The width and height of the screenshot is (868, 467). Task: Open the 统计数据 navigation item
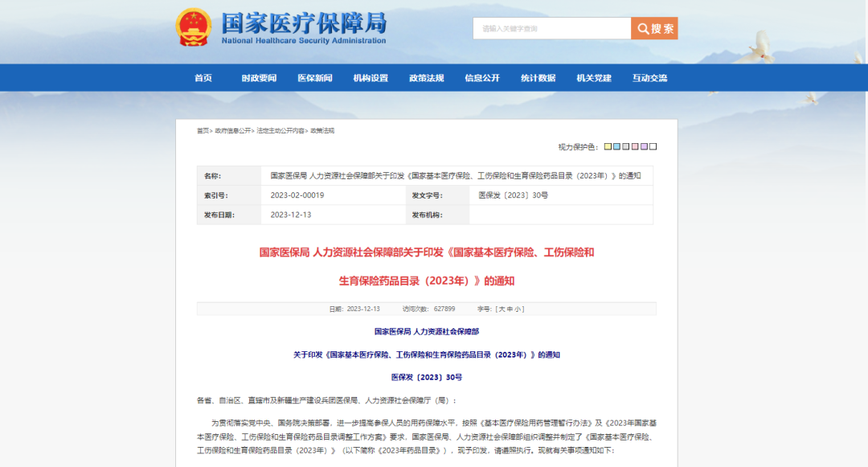pyautogui.click(x=538, y=78)
